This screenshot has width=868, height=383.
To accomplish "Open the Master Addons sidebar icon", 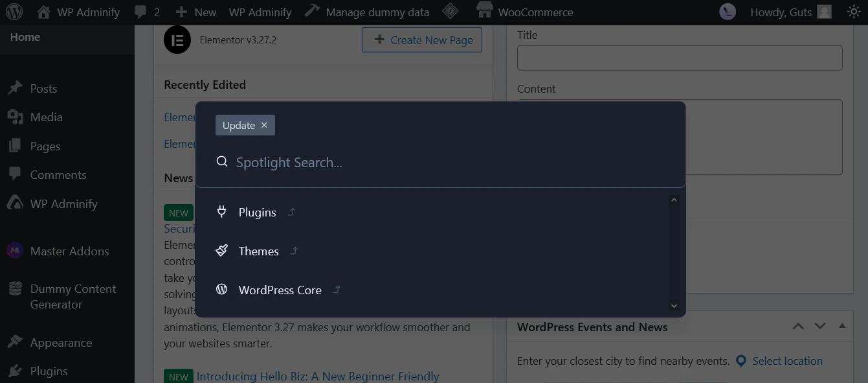I will click(x=14, y=250).
